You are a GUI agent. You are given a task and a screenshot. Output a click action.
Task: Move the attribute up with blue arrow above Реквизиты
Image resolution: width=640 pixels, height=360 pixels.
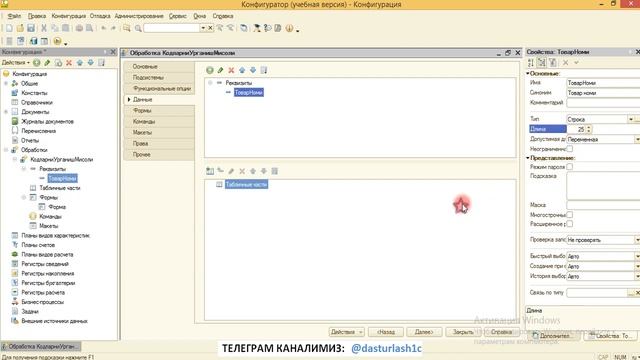tap(242, 70)
